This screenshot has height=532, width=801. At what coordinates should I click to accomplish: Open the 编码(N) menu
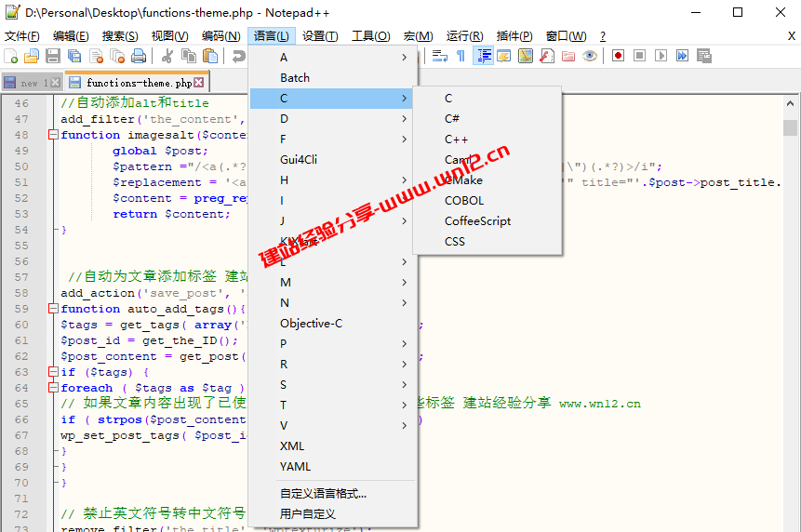coord(220,36)
